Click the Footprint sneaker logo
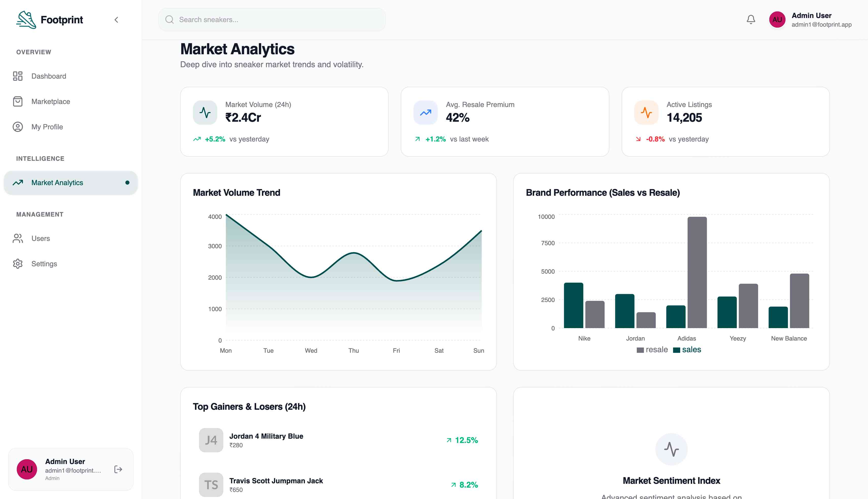The width and height of the screenshot is (868, 499). point(26,20)
